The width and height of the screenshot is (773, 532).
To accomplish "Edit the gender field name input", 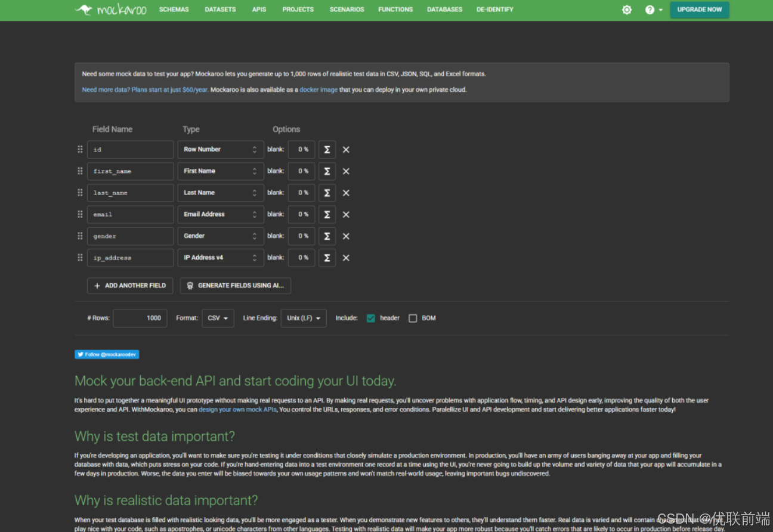I will point(131,236).
